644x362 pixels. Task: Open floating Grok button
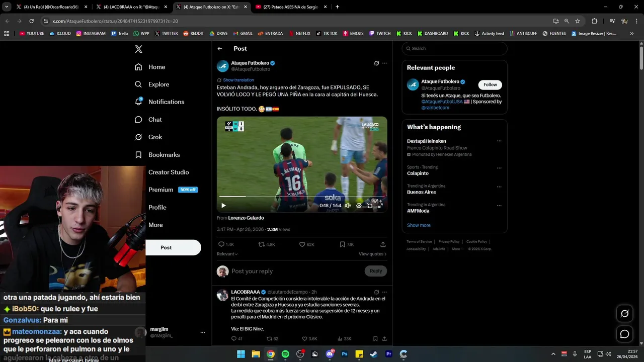[624, 314]
